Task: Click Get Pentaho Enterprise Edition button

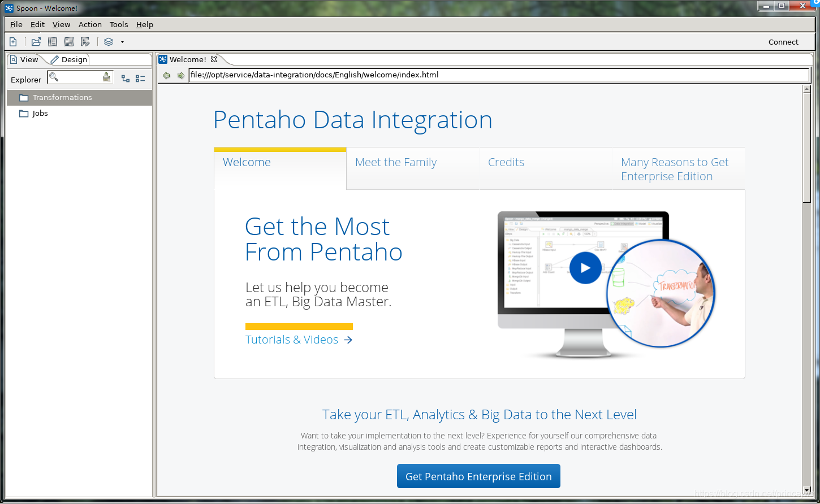Action: pyautogui.click(x=478, y=476)
